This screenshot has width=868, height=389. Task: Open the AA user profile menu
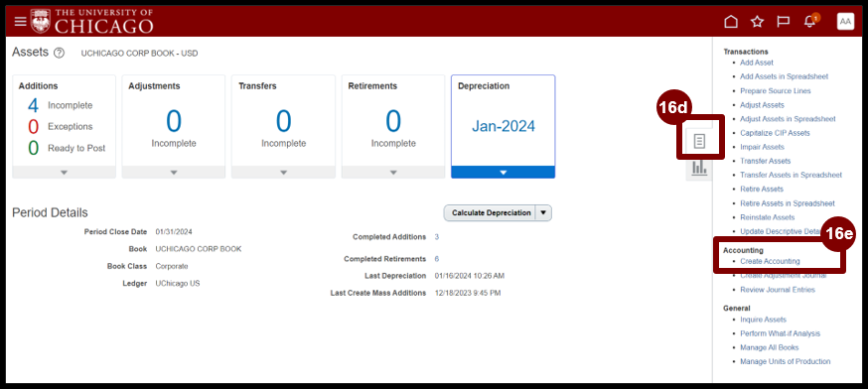(x=845, y=22)
